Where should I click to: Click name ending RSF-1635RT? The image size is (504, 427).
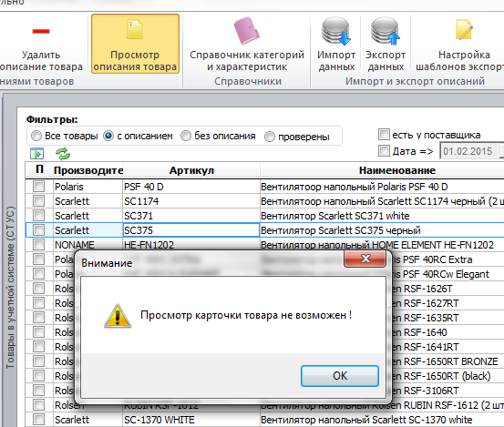(x=426, y=318)
